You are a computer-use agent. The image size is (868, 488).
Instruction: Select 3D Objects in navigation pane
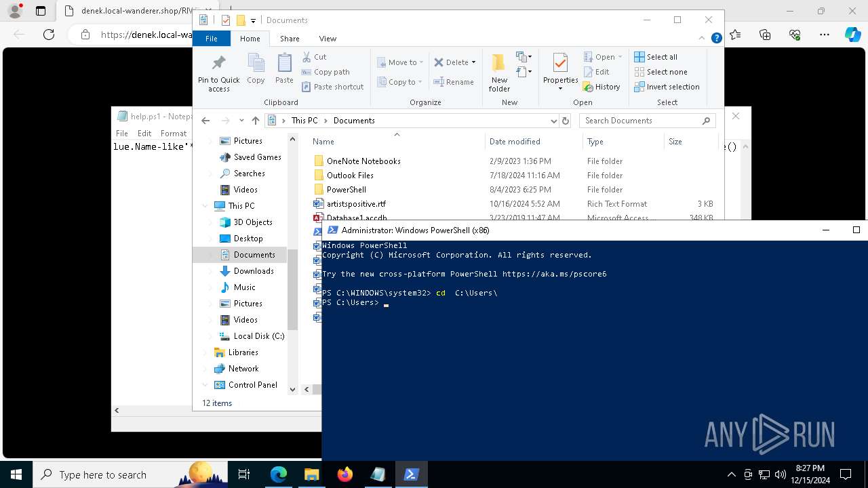point(253,222)
